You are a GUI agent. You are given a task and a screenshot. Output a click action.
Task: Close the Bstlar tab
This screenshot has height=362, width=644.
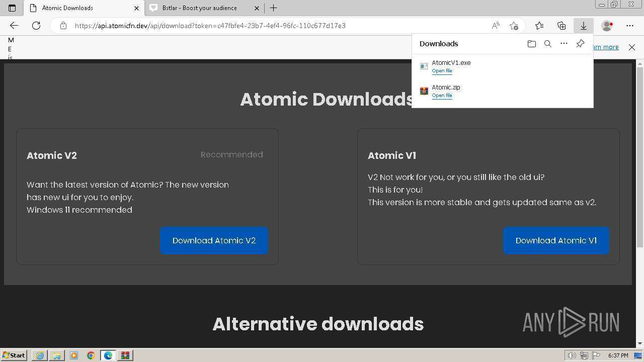pyautogui.click(x=257, y=8)
